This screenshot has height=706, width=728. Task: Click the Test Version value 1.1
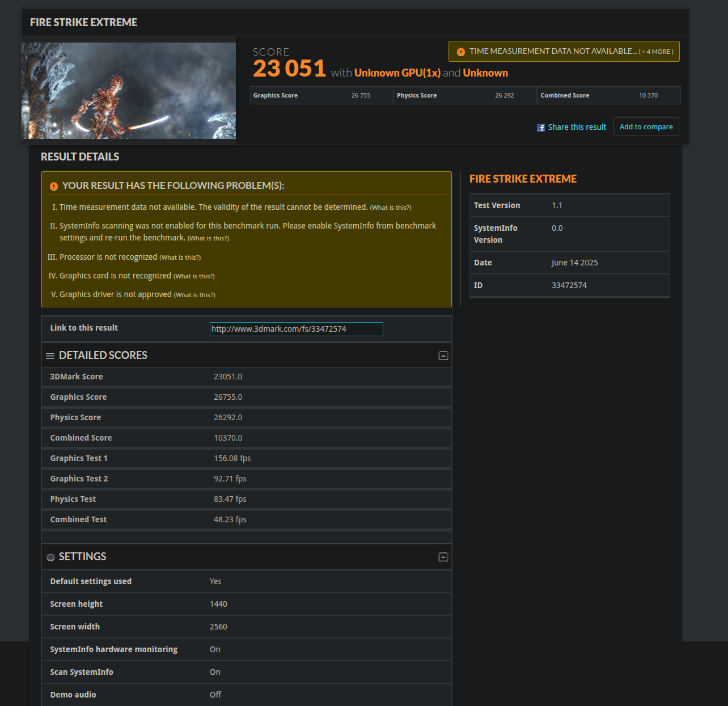pyautogui.click(x=557, y=205)
